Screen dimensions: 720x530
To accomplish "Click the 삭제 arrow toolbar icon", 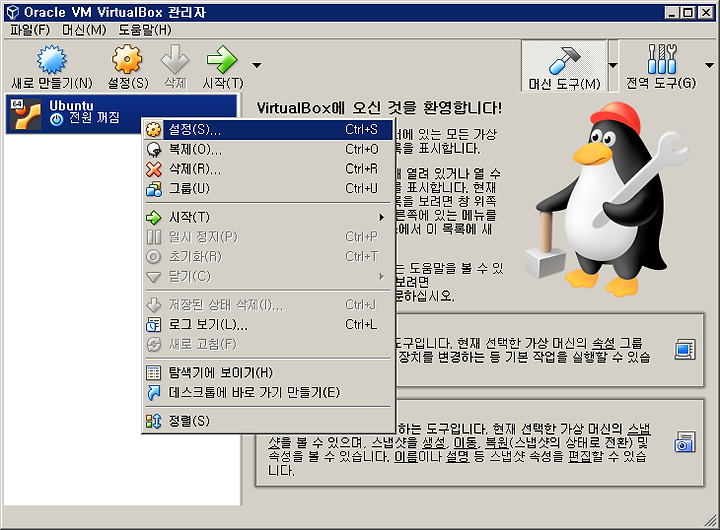I will [175, 60].
